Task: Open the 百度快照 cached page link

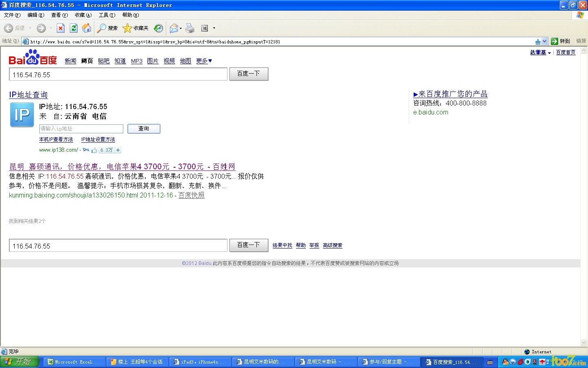Action: (192, 195)
